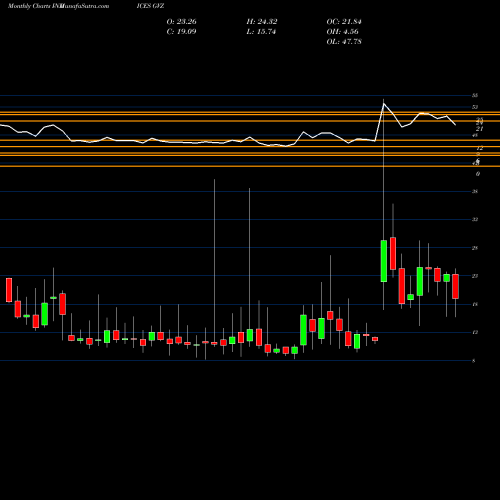Viewport: 500px width, 500px height.
Task: Click the 'OC: 21.84' value
Action: pyautogui.click(x=344, y=22)
